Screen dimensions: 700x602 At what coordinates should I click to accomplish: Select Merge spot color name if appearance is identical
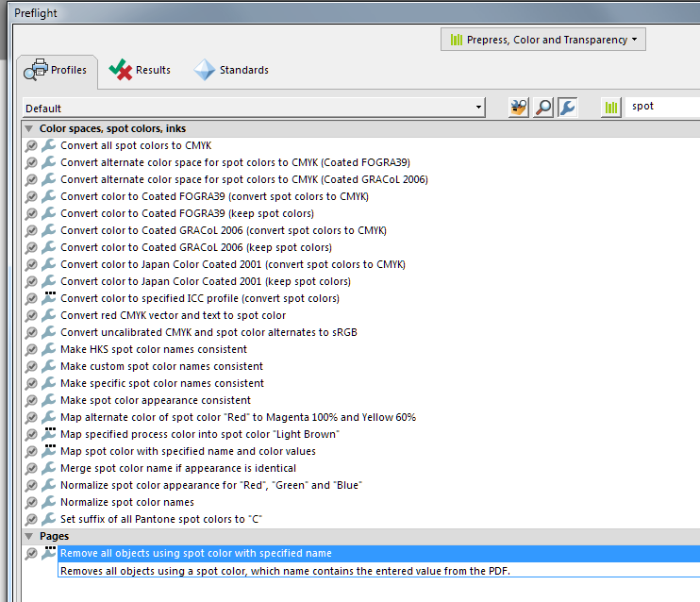click(178, 468)
